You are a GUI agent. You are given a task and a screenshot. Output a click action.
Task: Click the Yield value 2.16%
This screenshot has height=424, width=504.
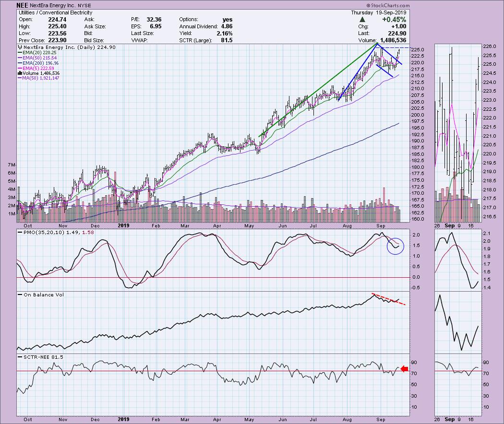(224, 34)
